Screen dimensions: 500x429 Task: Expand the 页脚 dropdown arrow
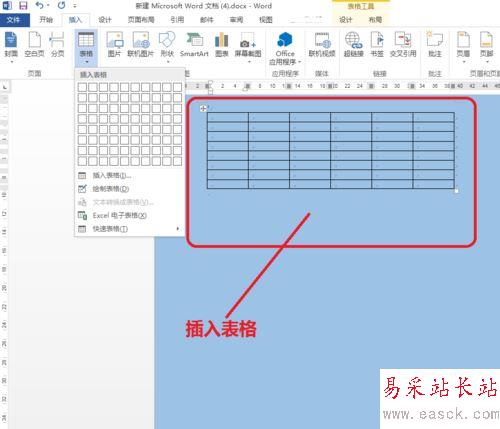click(x=487, y=62)
